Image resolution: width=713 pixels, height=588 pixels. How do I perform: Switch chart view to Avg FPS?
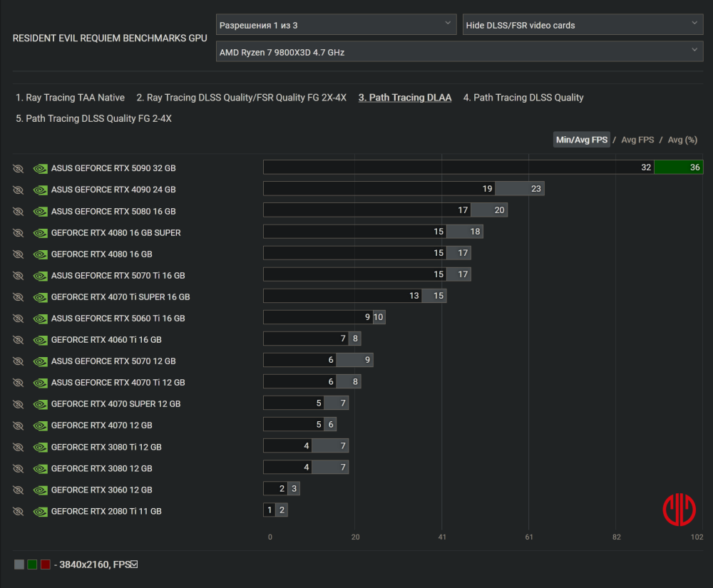[637, 140]
